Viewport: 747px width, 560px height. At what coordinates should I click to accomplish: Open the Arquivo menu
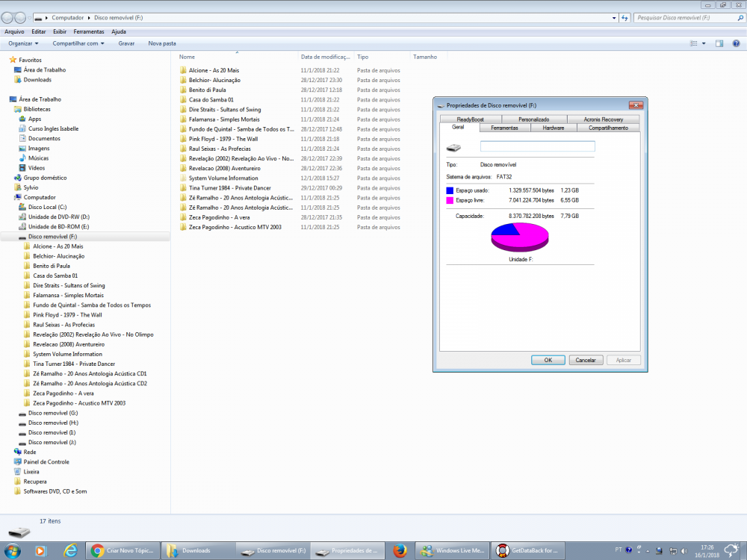14,31
